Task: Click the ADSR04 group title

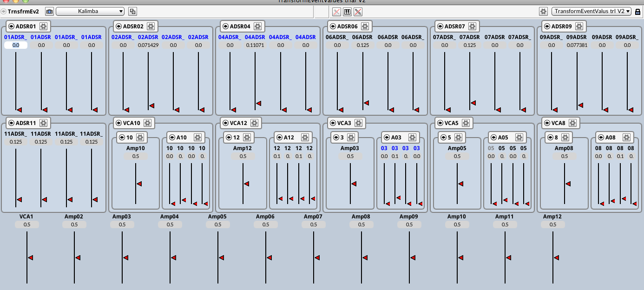Action: coord(240,26)
